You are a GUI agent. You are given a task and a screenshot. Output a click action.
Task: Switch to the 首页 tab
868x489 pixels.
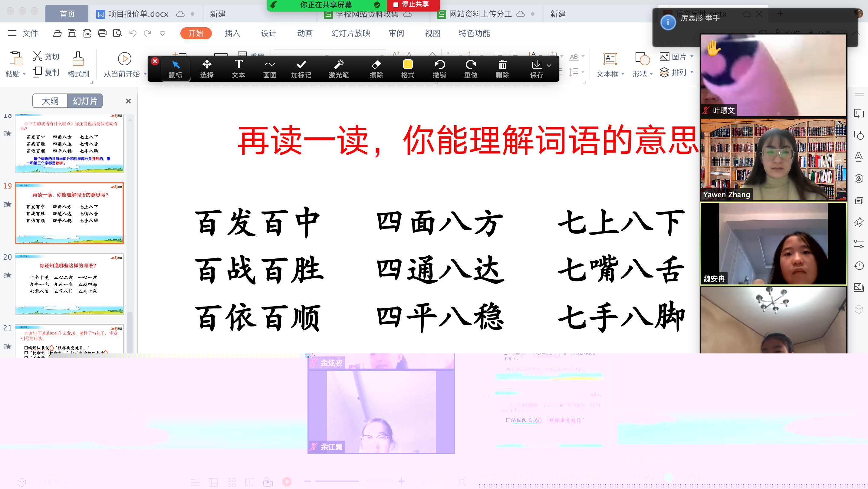click(x=67, y=14)
